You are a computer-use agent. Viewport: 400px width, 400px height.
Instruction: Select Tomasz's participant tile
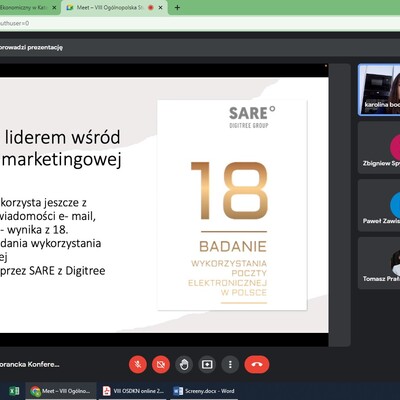[x=379, y=263]
